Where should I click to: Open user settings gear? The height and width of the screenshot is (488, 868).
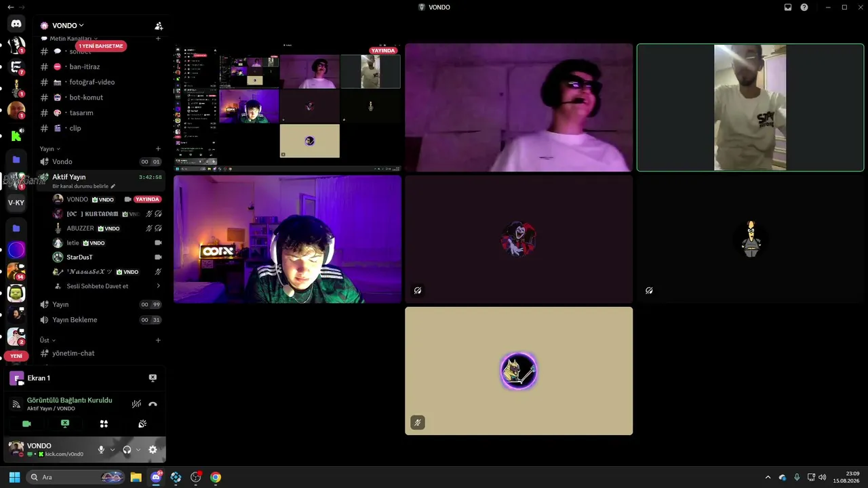153,449
